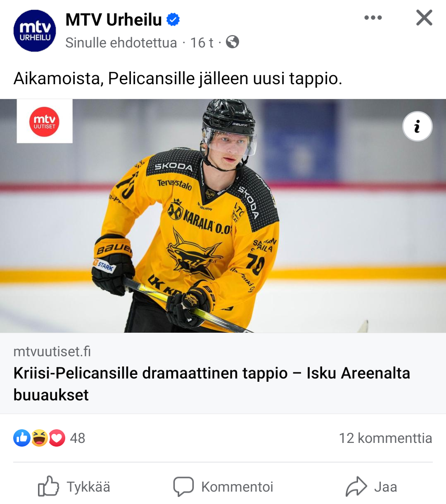Open the 12 kommenttia comments link
Viewport: 446px width, 504px height.
click(385, 438)
